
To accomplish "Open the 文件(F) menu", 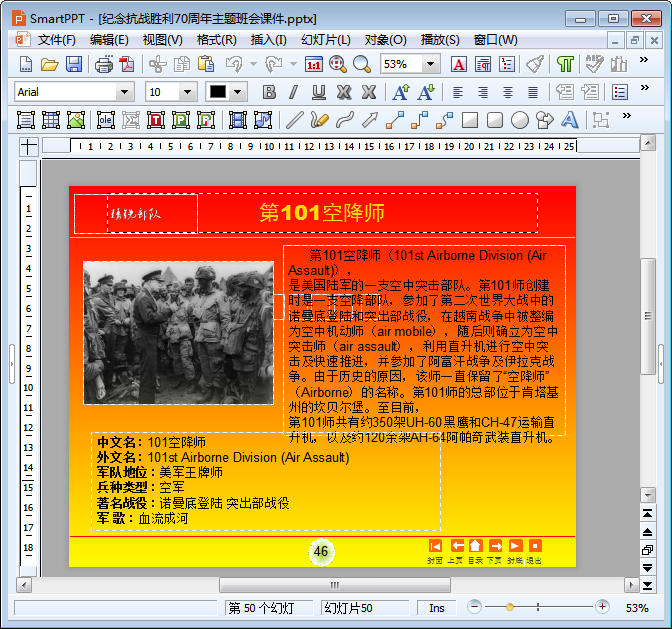I will coord(56,40).
